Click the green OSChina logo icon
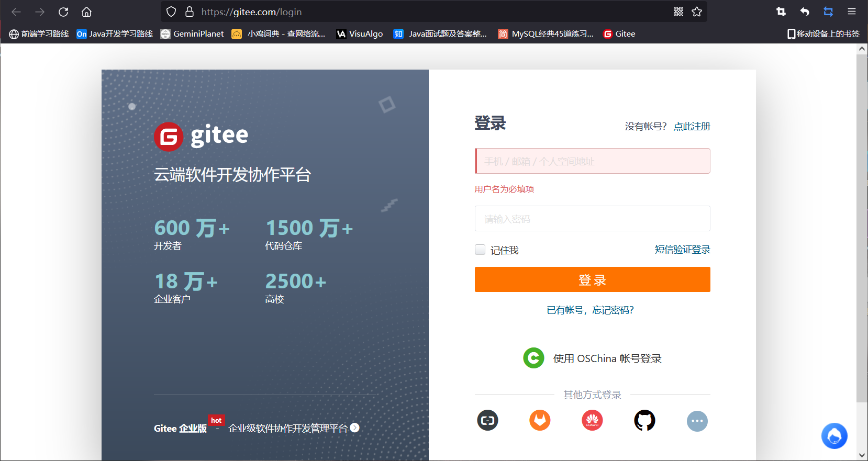 (533, 358)
